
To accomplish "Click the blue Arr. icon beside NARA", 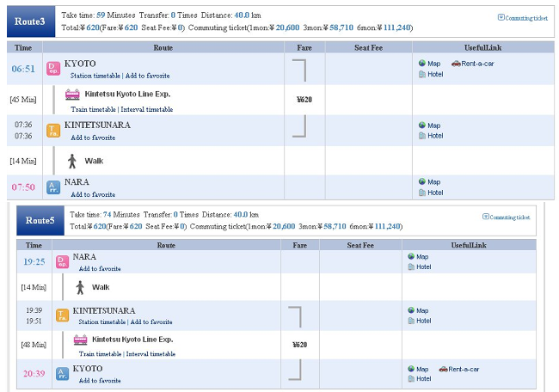I will point(53,187).
